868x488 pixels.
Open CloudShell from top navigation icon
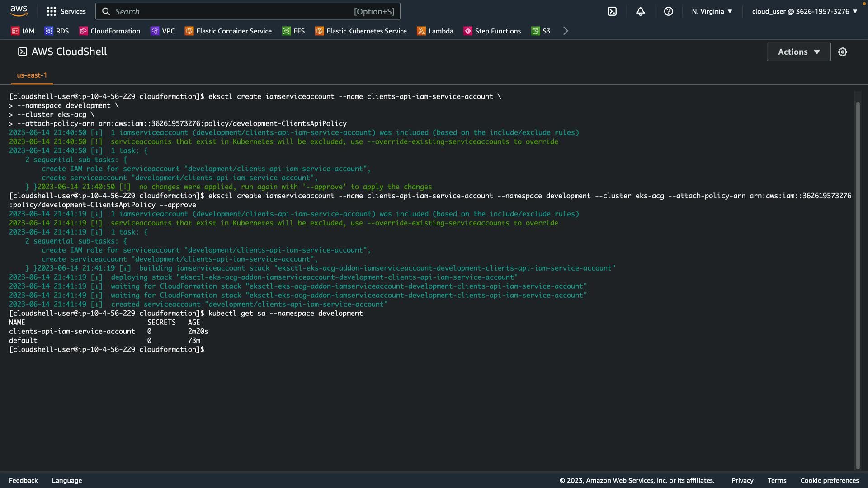(x=612, y=11)
